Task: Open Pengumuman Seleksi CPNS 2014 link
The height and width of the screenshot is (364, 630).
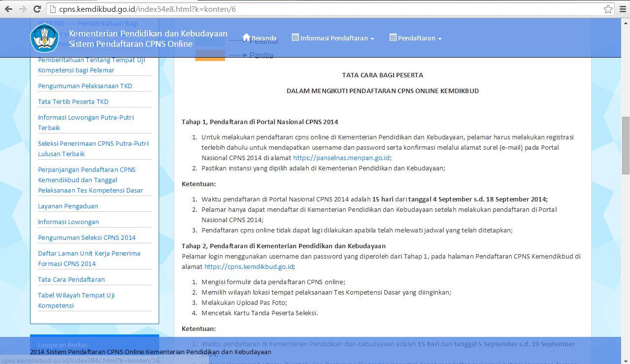Action: coord(87,237)
